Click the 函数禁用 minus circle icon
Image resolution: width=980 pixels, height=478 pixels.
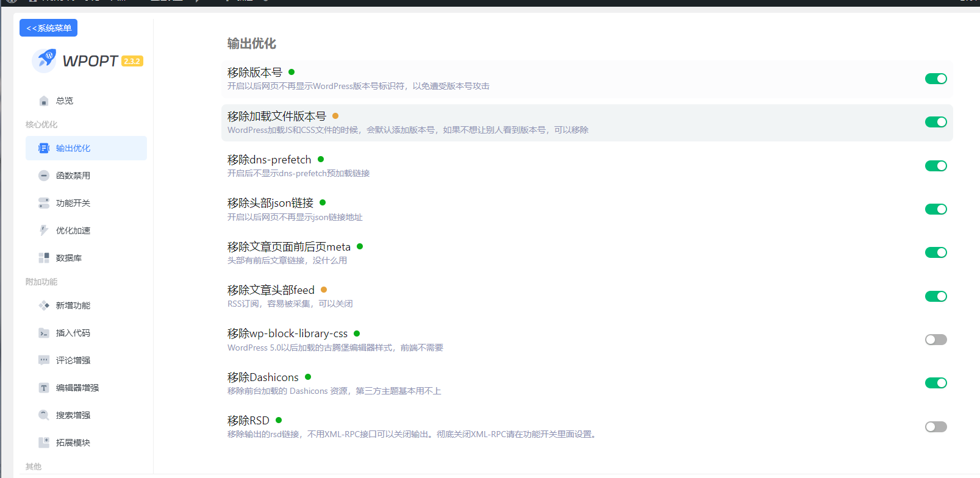pyautogui.click(x=44, y=176)
